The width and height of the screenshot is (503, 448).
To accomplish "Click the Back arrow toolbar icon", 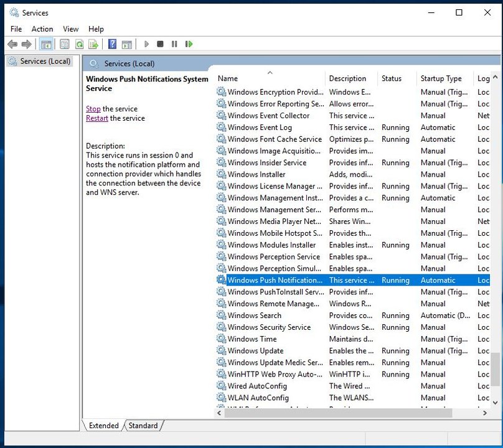I will 12,44.
